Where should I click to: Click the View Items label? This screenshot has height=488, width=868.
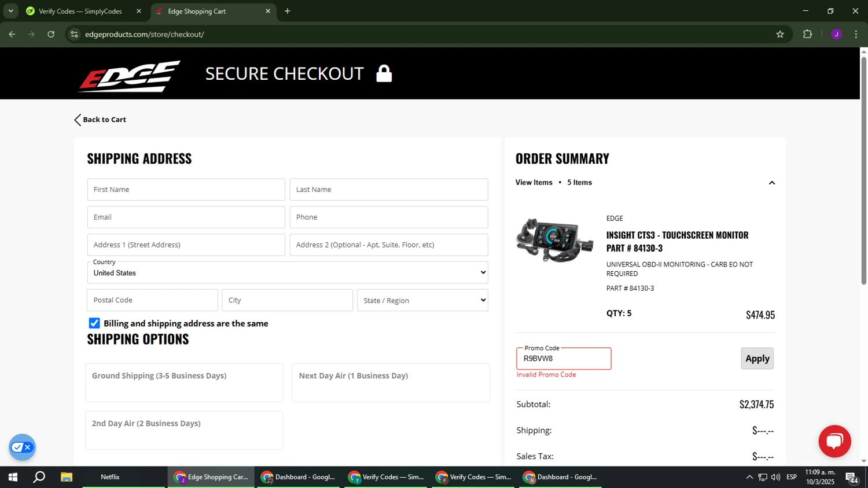[x=534, y=183]
